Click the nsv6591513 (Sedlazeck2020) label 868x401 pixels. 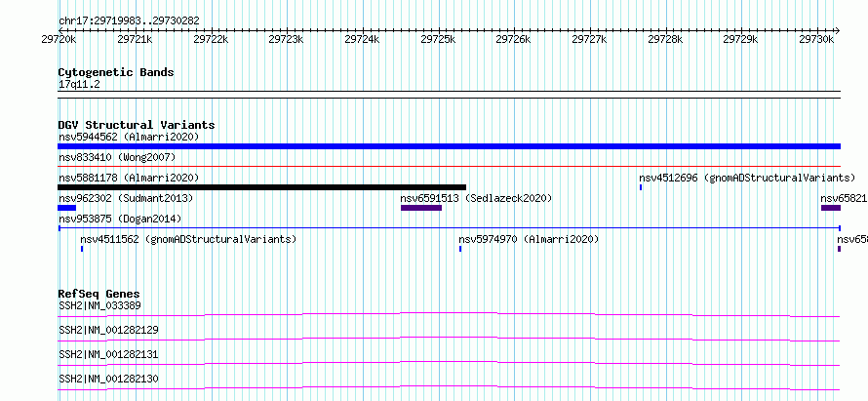coord(476,198)
